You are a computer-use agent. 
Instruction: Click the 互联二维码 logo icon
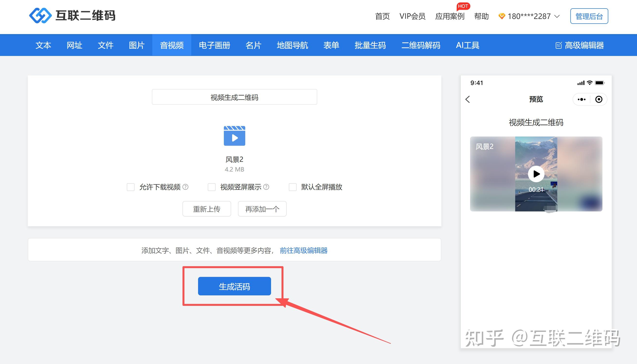tap(40, 16)
